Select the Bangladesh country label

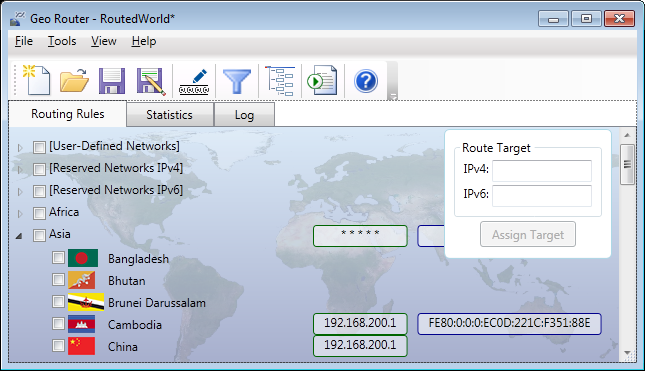click(138, 259)
